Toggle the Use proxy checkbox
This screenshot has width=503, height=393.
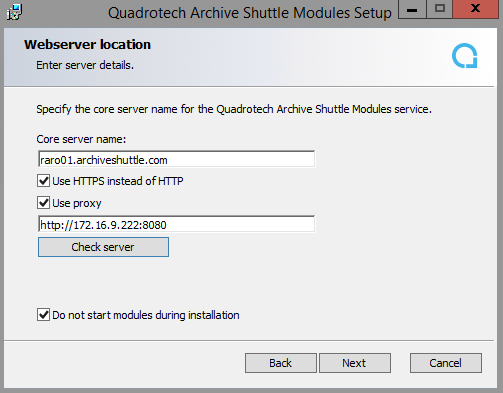click(43, 203)
